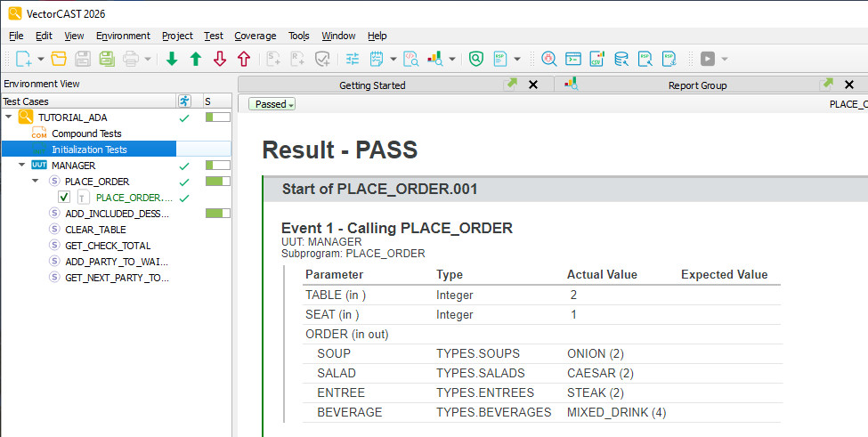Image resolution: width=868 pixels, height=437 pixels.
Task: Click the sliders options icon
Action: click(x=352, y=59)
